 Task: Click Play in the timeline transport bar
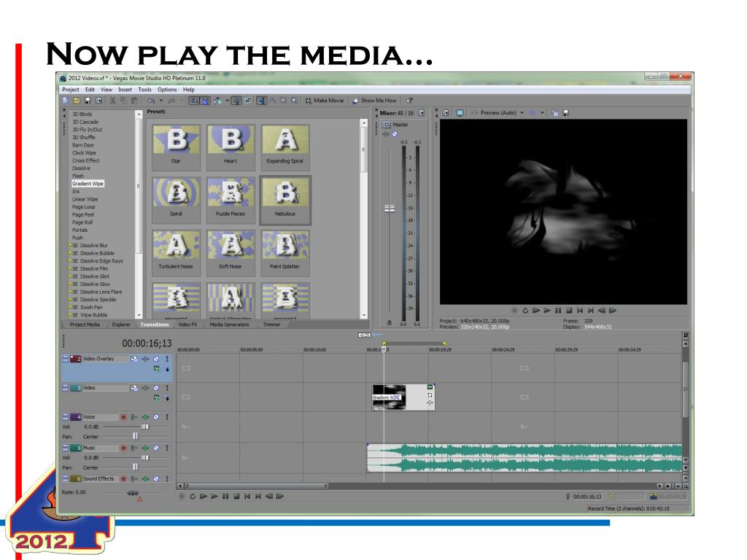(214, 496)
